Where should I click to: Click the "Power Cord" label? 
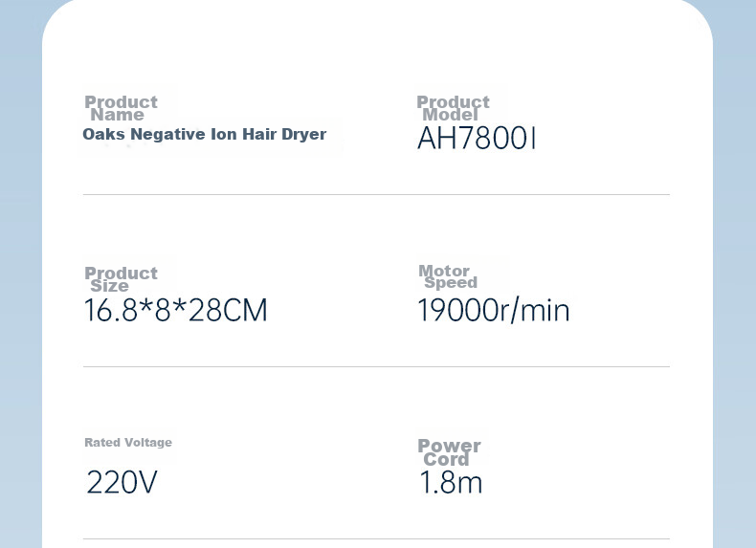pos(450,452)
